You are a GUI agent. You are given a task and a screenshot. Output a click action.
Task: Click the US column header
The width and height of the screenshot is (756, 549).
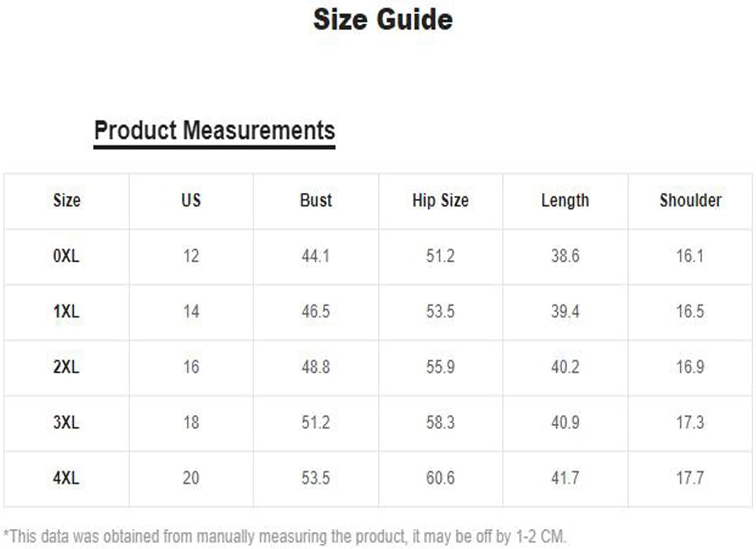coord(191,201)
